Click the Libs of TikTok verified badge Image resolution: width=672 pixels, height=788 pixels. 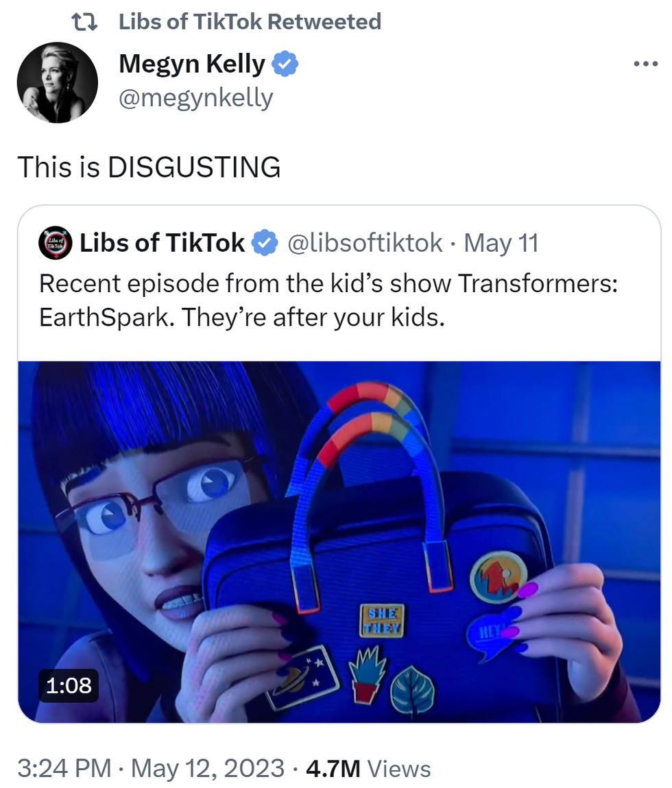pos(265,243)
